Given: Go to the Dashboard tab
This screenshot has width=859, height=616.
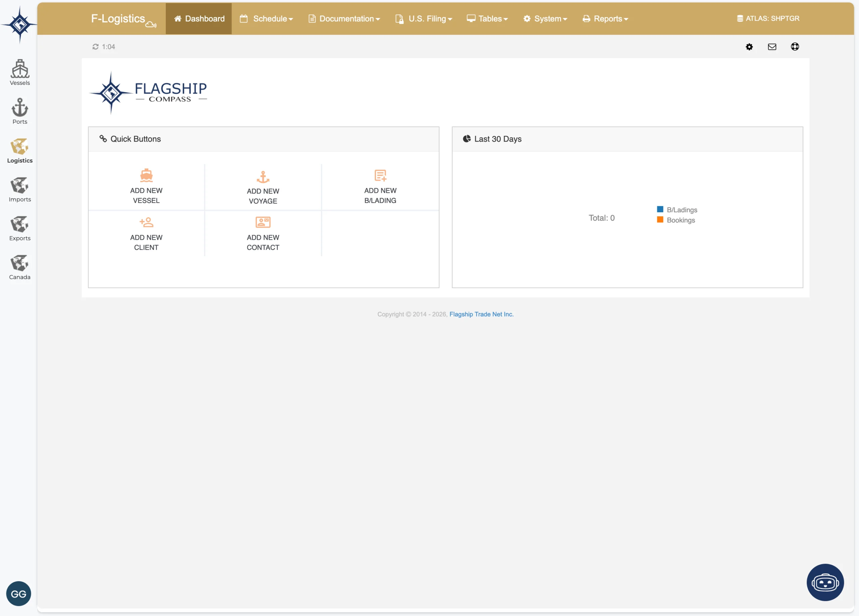Looking at the screenshot, I should (198, 18).
